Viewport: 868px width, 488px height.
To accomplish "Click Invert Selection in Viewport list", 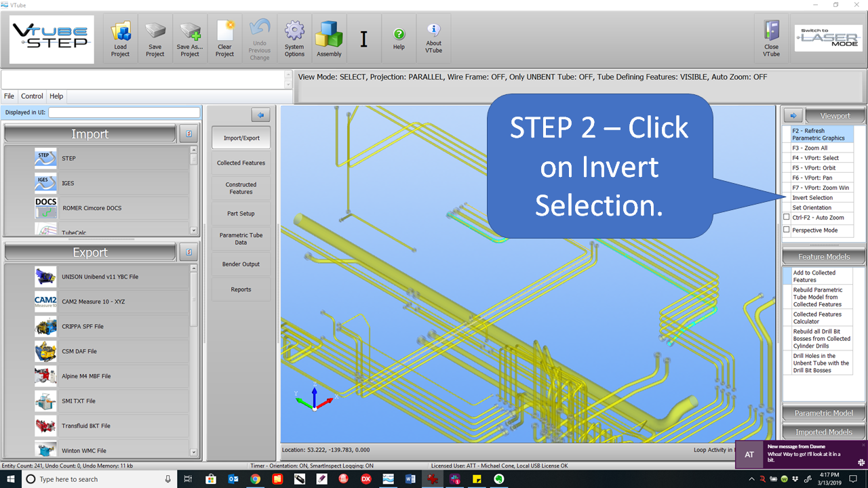I will point(812,198).
